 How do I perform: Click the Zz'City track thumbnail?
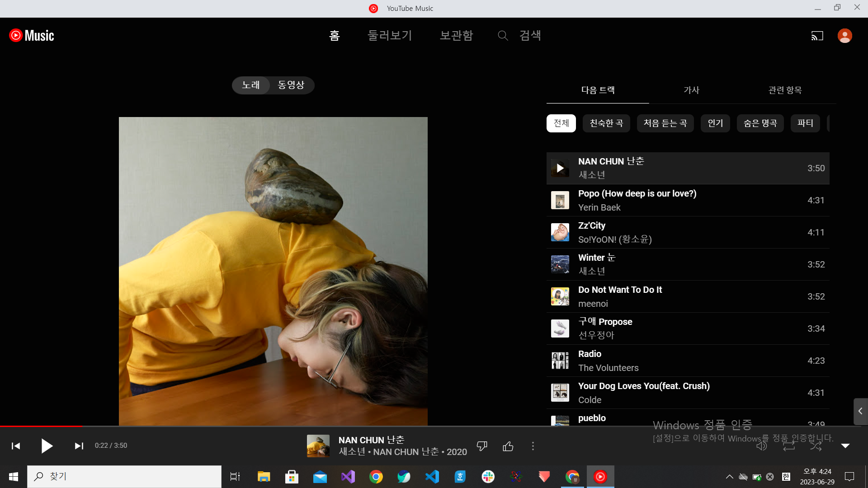coord(560,232)
